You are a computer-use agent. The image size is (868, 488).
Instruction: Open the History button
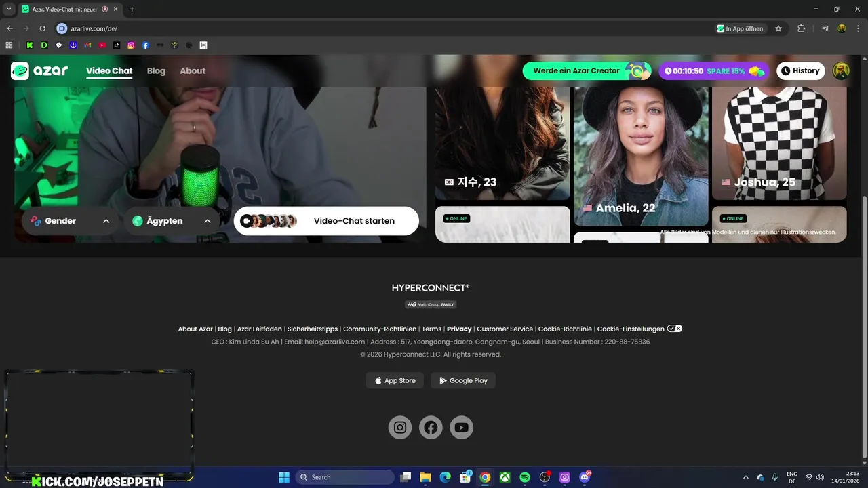(x=800, y=70)
